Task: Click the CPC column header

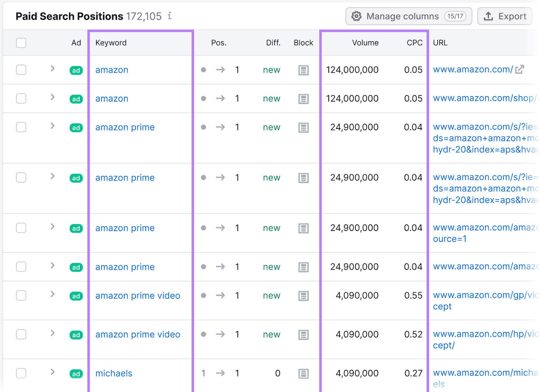Action: [x=414, y=43]
